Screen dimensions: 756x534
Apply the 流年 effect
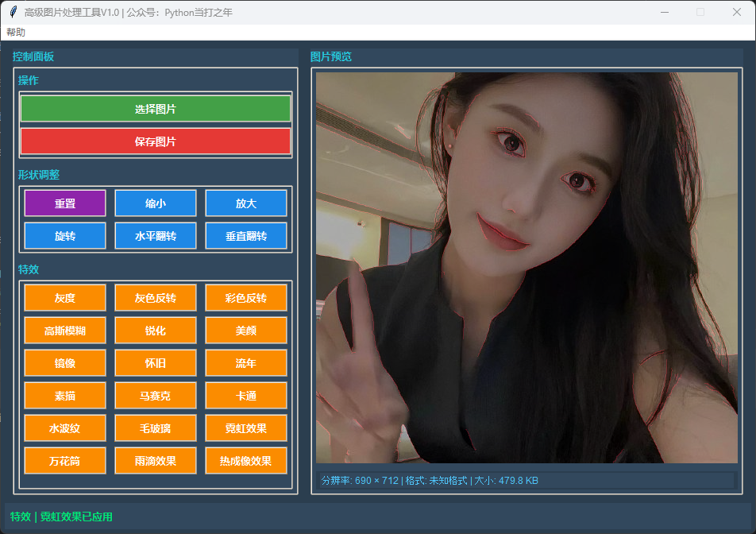coord(246,362)
